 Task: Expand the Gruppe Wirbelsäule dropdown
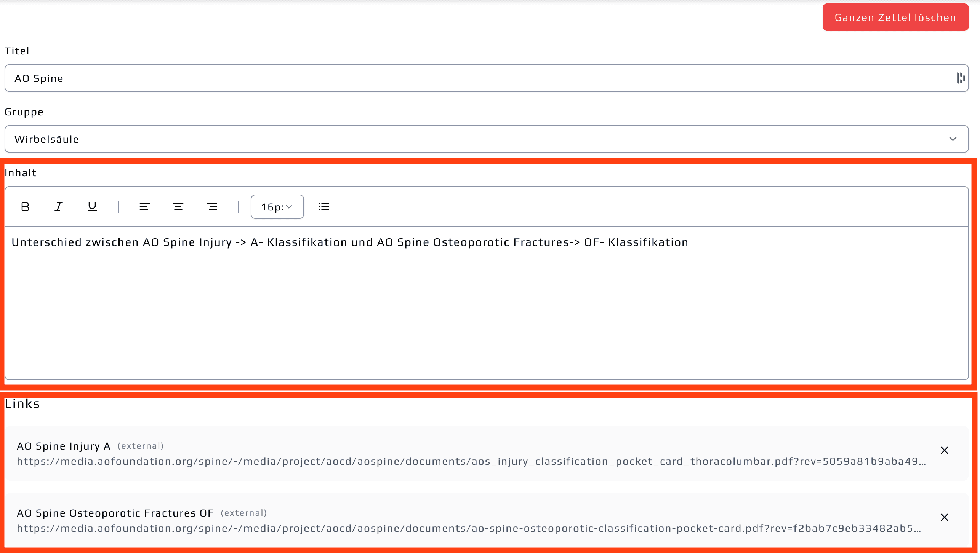(x=485, y=139)
